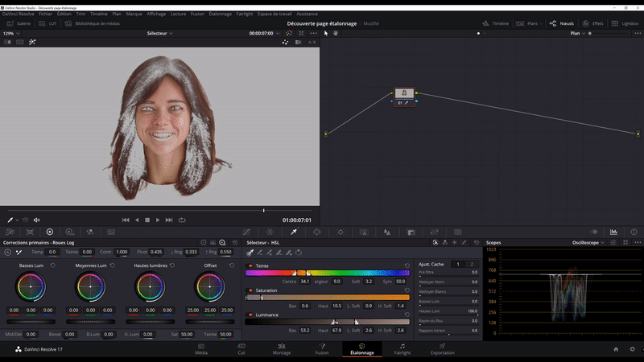Reset the Teinte qualifier range
The width and height of the screenshot is (644, 362).
[x=407, y=265]
